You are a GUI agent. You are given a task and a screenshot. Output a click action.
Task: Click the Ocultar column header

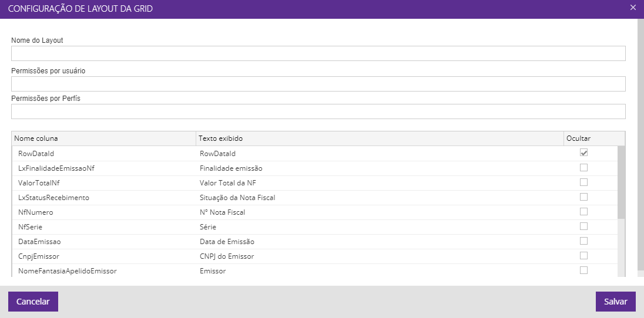click(592, 138)
